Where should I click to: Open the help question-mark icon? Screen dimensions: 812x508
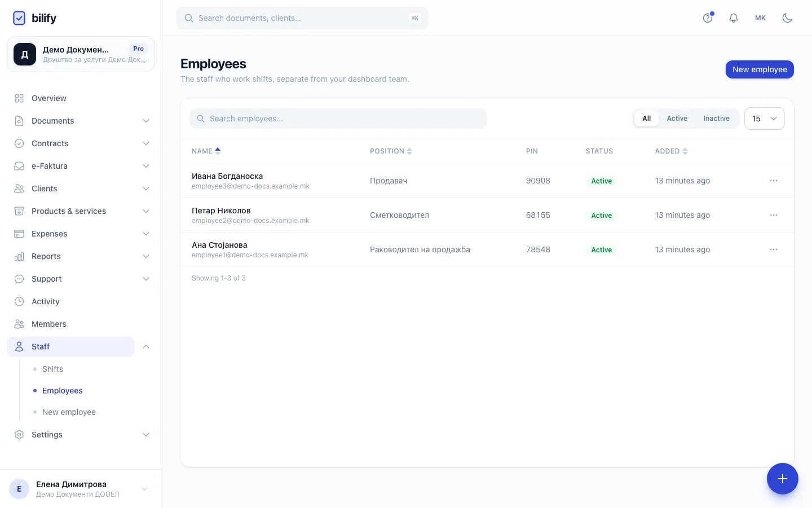point(708,18)
